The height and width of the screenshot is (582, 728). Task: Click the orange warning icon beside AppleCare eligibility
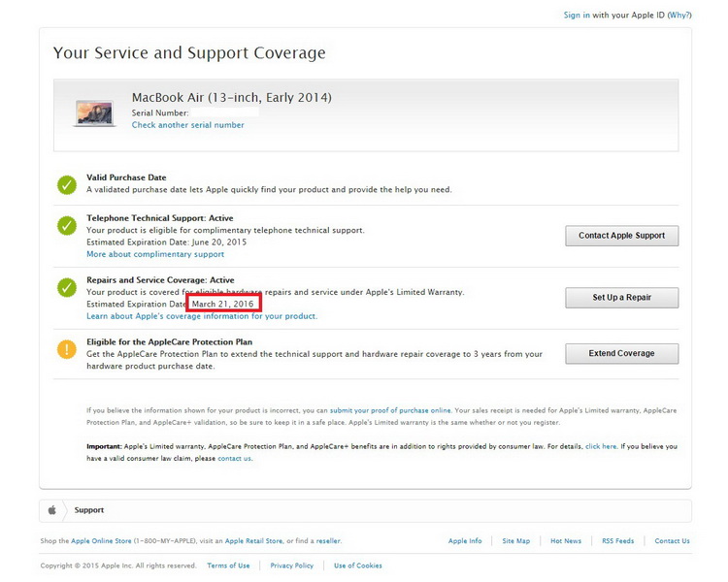(67, 349)
